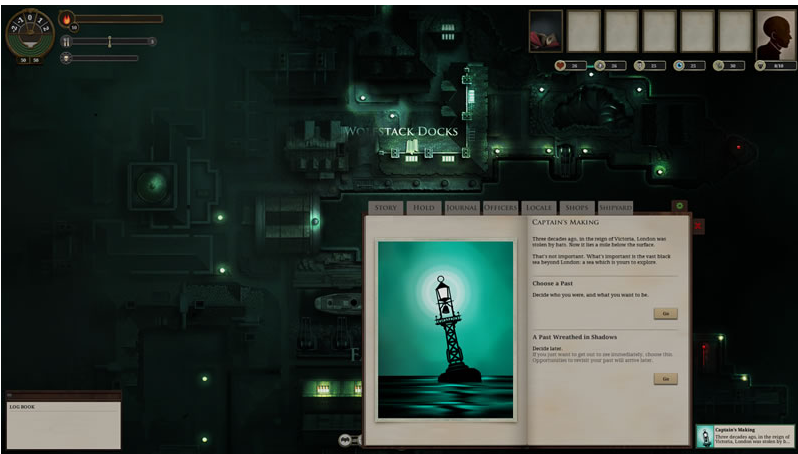Click the terror skull icon

(x=66, y=58)
